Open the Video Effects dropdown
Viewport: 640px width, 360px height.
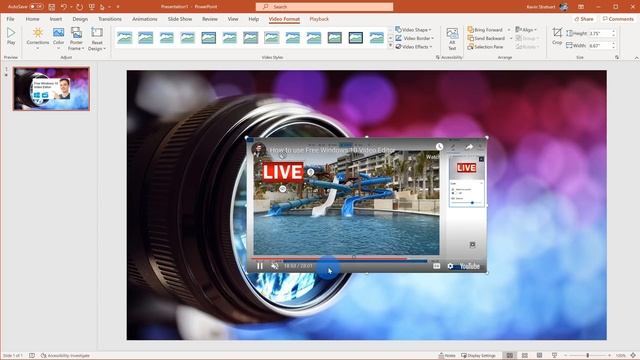[x=414, y=47]
